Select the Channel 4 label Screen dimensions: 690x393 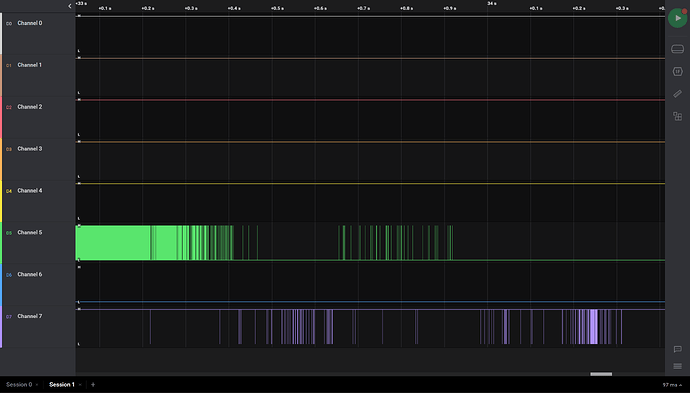[30, 191]
